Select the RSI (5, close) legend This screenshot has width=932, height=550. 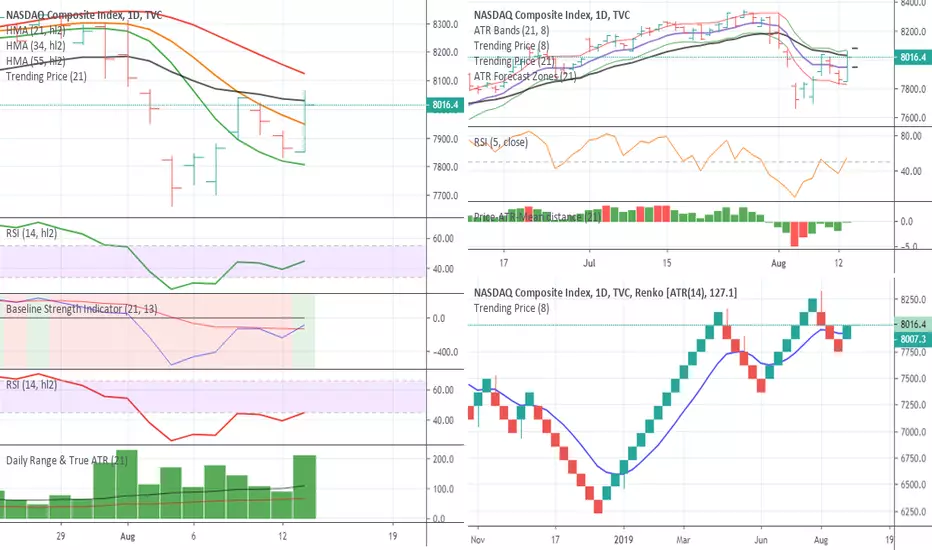coord(500,142)
